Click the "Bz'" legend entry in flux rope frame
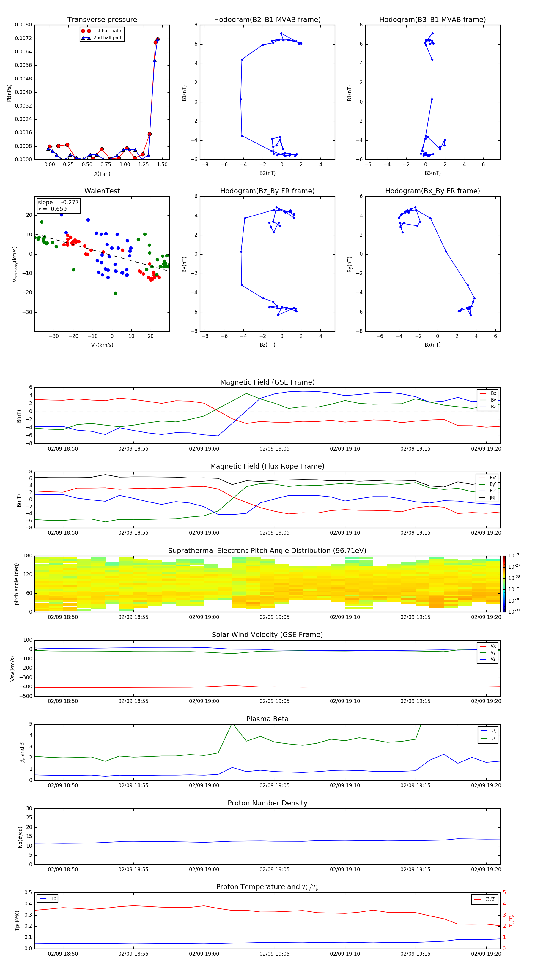 (x=487, y=491)
